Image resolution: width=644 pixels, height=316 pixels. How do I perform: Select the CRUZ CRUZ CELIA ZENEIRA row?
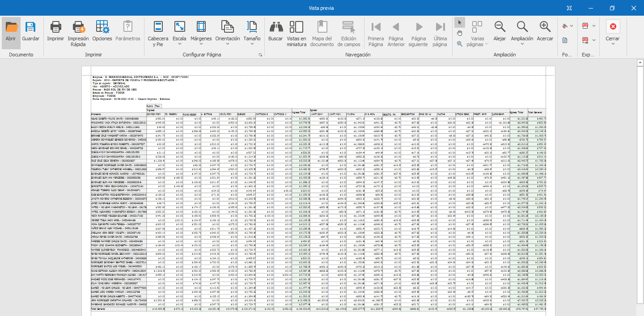[x=318, y=160]
